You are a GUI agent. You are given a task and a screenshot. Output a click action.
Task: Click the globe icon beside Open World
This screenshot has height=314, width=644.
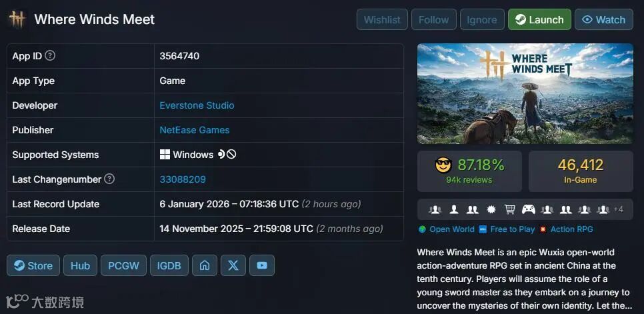422,229
